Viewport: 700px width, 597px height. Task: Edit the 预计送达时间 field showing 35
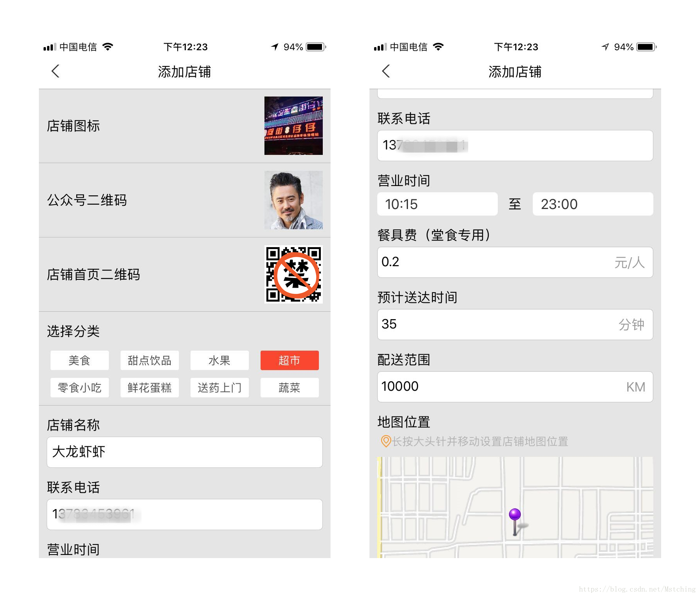point(515,325)
